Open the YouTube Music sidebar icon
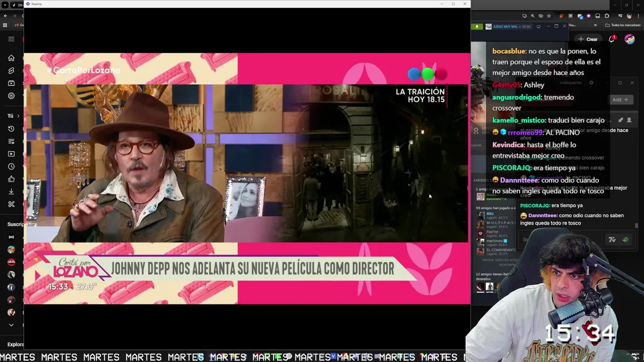 pyautogui.click(x=11, y=96)
